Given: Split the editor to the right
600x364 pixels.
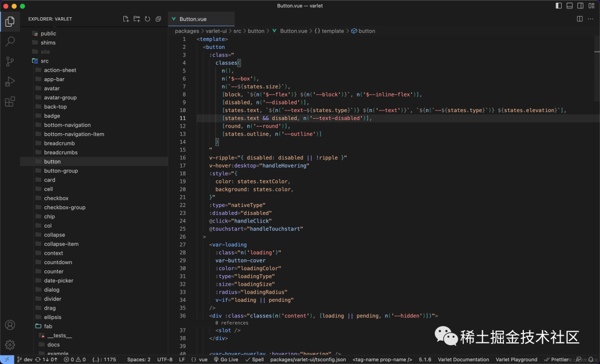Looking at the screenshot, I should 579,19.
